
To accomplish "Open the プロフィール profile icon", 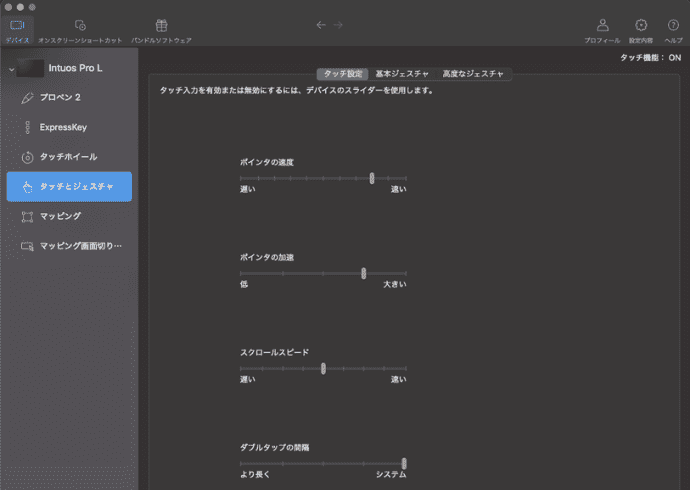I will pos(602,25).
